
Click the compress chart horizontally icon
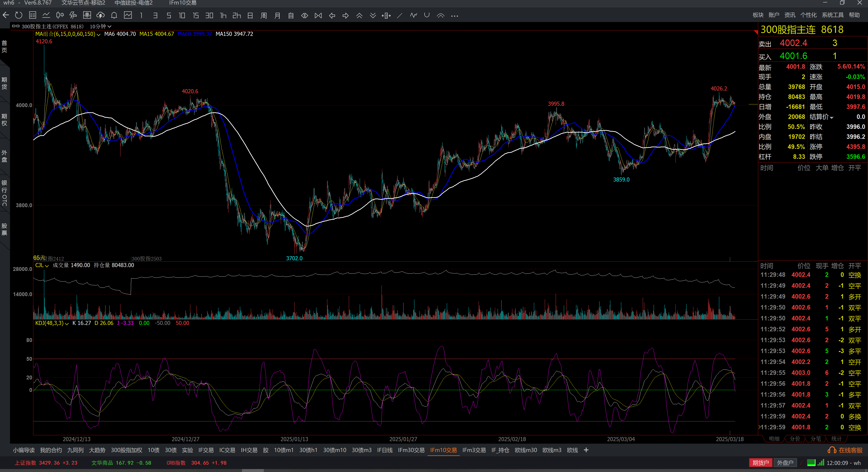pos(318,15)
